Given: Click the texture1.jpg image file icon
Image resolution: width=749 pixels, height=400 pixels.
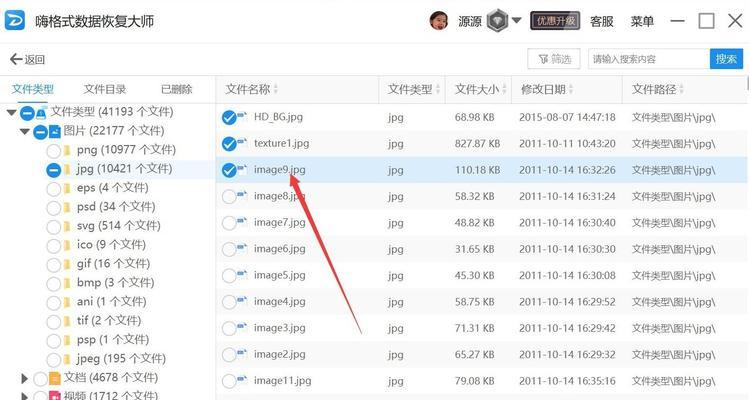Looking at the screenshot, I should coord(242,142).
